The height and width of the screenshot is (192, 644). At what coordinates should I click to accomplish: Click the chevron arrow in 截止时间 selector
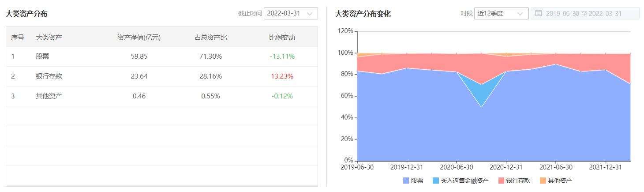point(310,14)
